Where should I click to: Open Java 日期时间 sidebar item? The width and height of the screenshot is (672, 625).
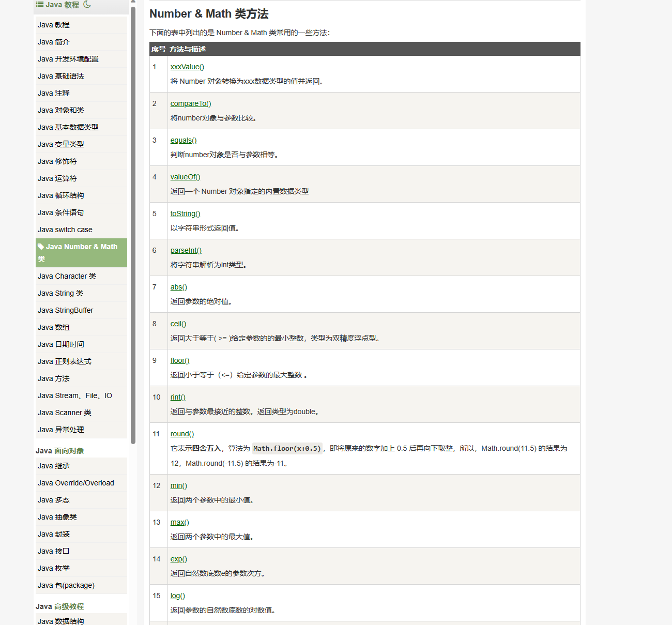pyautogui.click(x=81, y=344)
